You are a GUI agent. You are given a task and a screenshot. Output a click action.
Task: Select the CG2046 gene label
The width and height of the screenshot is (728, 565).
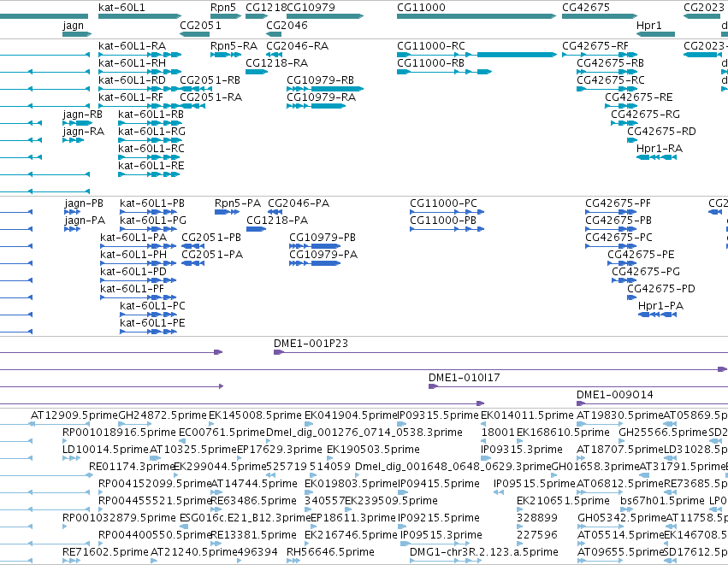pyautogui.click(x=287, y=26)
